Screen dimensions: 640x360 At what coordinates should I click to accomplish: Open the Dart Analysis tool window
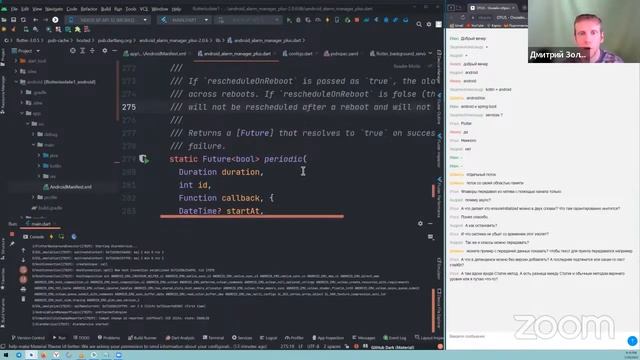click(x=180, y=338)
